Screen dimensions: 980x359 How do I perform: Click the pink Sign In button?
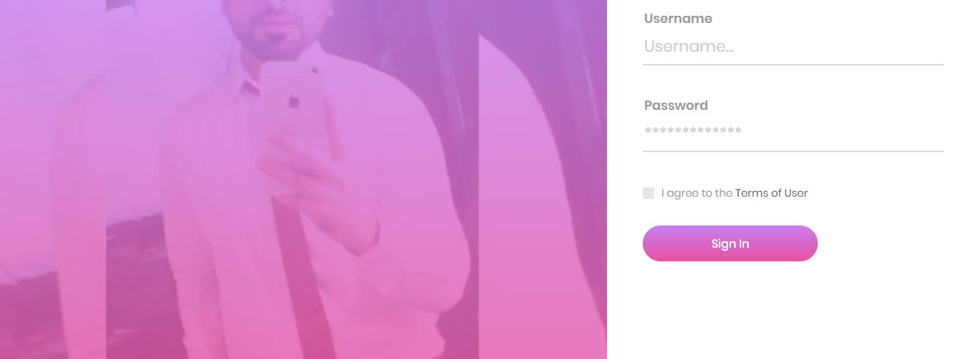point(730,243)
